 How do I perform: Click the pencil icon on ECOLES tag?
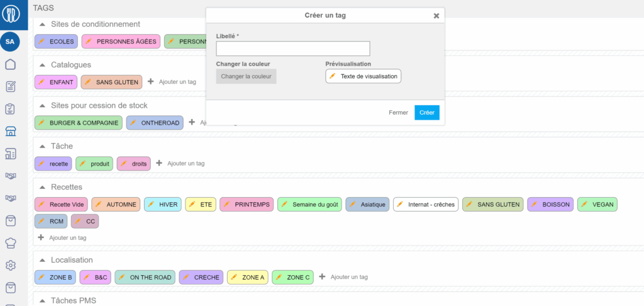42,42
